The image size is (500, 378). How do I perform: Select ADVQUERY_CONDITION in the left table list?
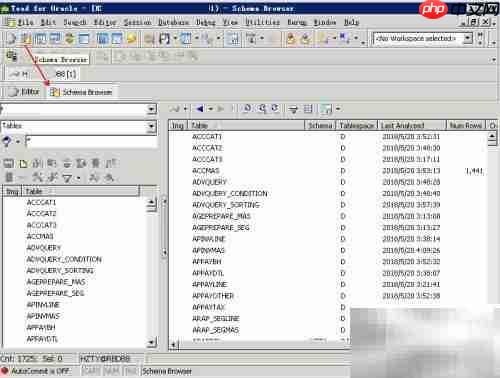(x=64, y=259)
